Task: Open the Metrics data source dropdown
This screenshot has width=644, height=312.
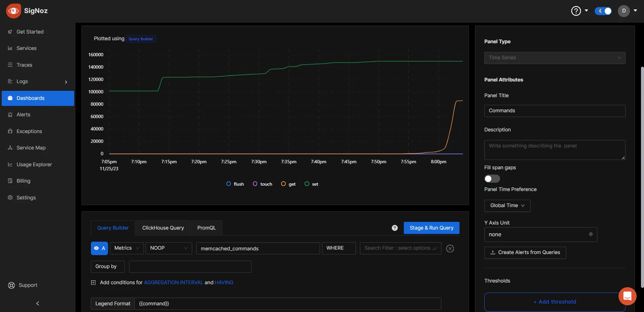Action: (x=127, y=248)
